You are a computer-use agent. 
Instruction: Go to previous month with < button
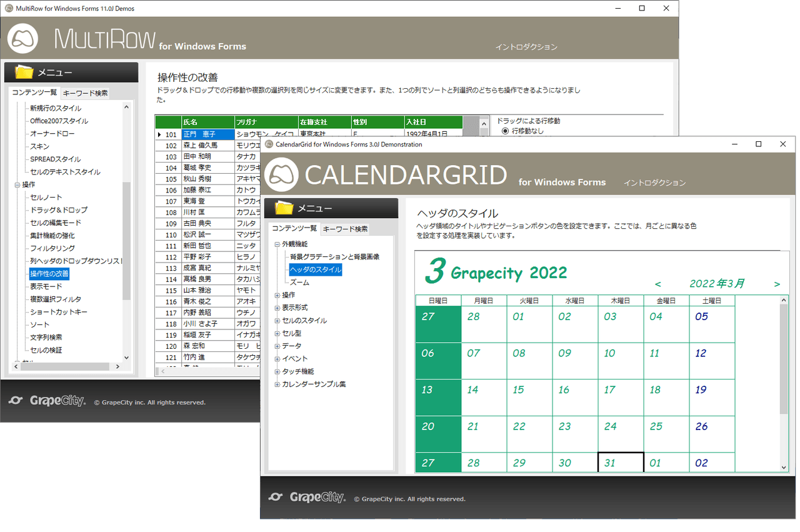pyautogui.click(x=658, y=284)
